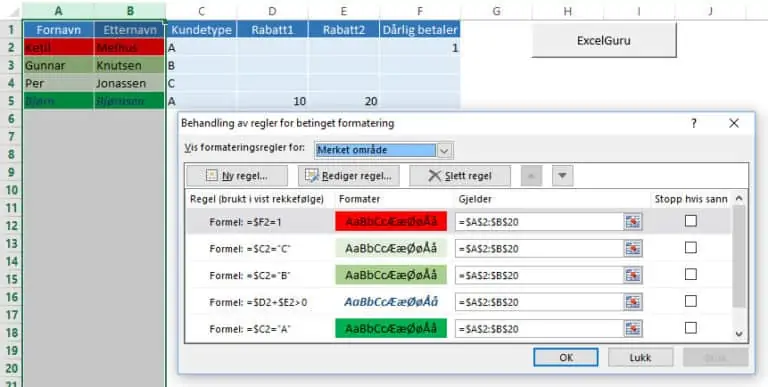Image resolution: width=768 pixels, height=387 pixels.
Task: Move rule up with arrow button
Action: point(531,176)
